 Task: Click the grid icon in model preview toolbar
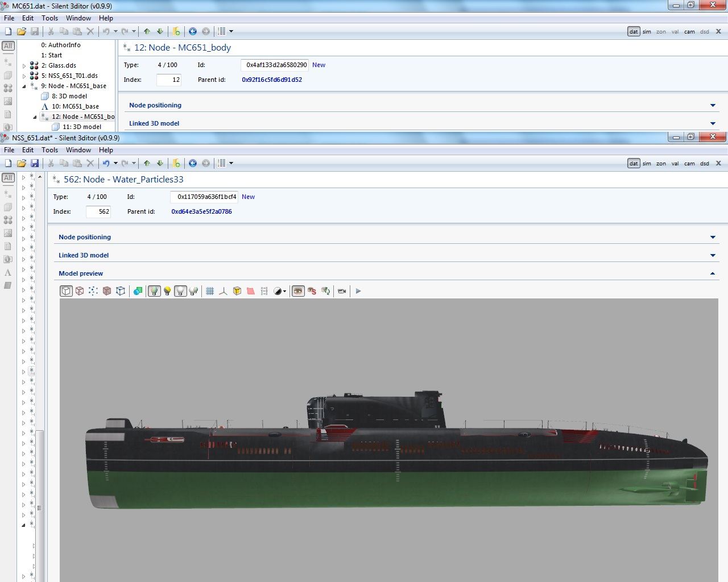(x=210, y=291)
